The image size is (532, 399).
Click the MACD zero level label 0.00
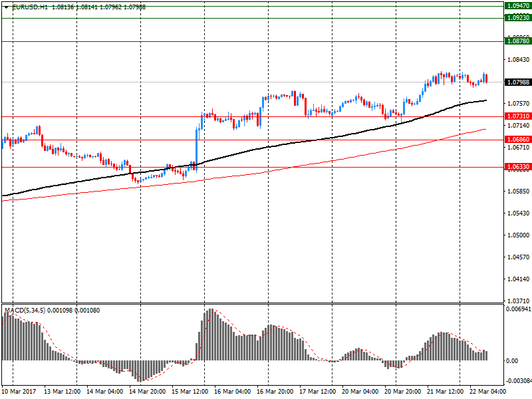[x=512, y=360]
